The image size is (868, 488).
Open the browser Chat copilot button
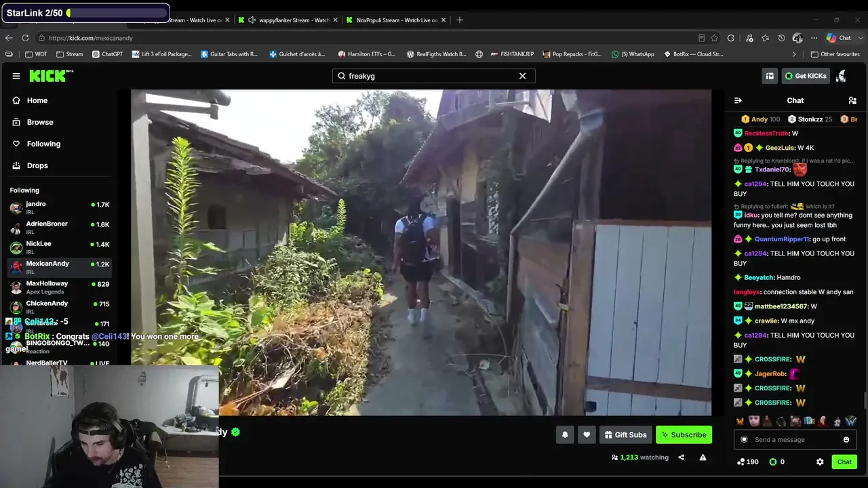[839, 38]
